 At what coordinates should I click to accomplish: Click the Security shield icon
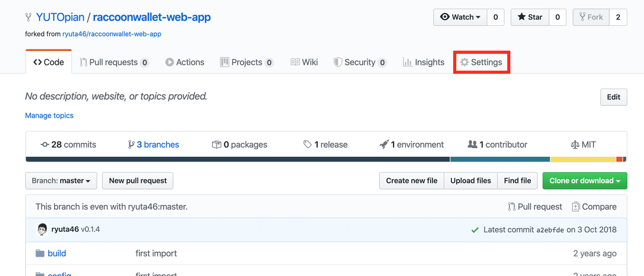pos(338,62)
